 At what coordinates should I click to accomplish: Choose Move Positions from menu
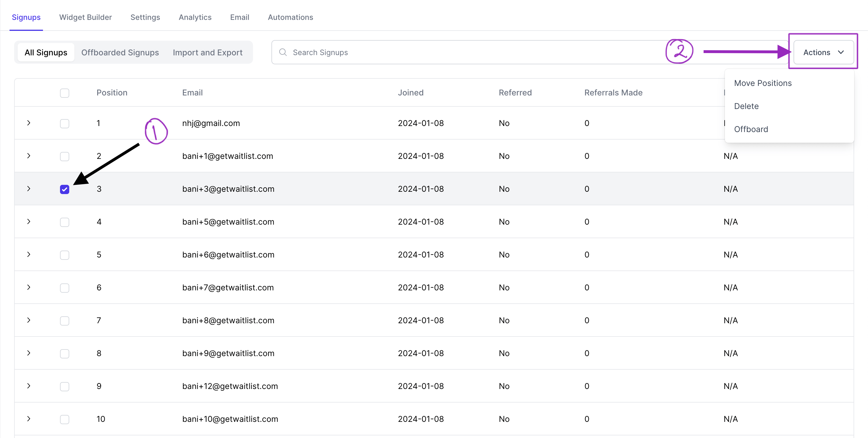pyautogui.click(x=762, y=83)
